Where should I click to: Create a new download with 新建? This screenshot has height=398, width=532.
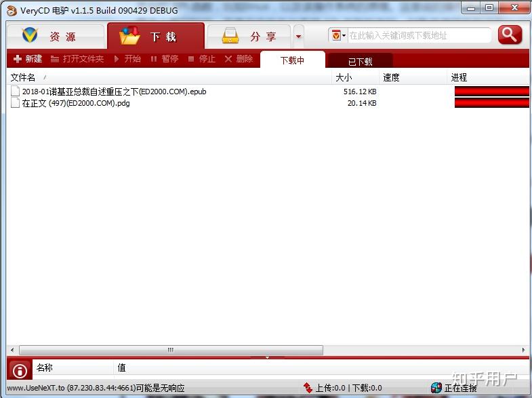28,59
